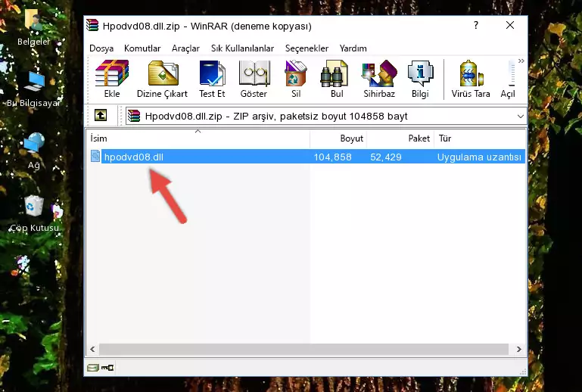Click the Sil (Delete) toolbar icon
The image size is (582, 392).
(296, 79)
